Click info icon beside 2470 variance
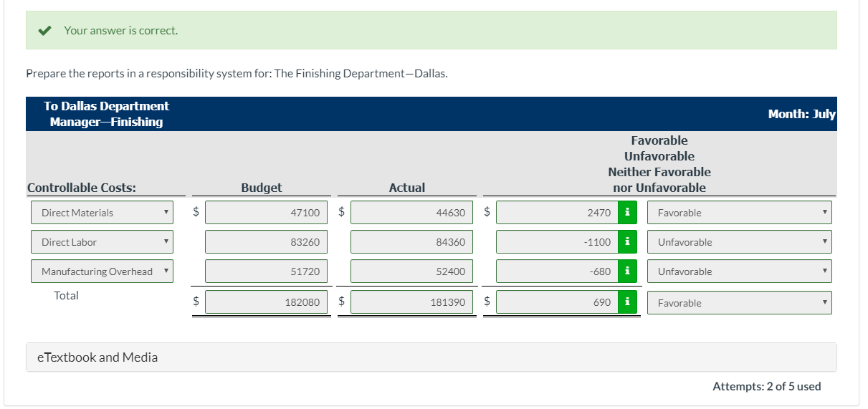Screen dimensions: 868x409 (627, 213)
